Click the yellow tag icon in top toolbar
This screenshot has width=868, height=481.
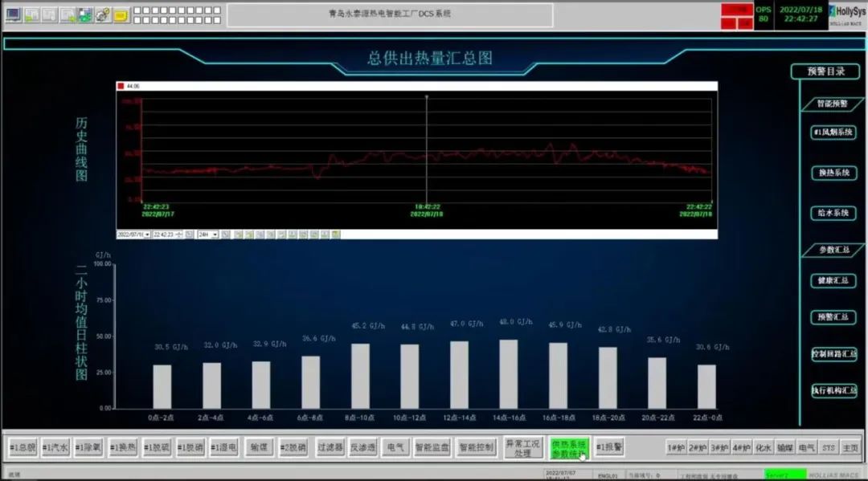click(121, 15)
